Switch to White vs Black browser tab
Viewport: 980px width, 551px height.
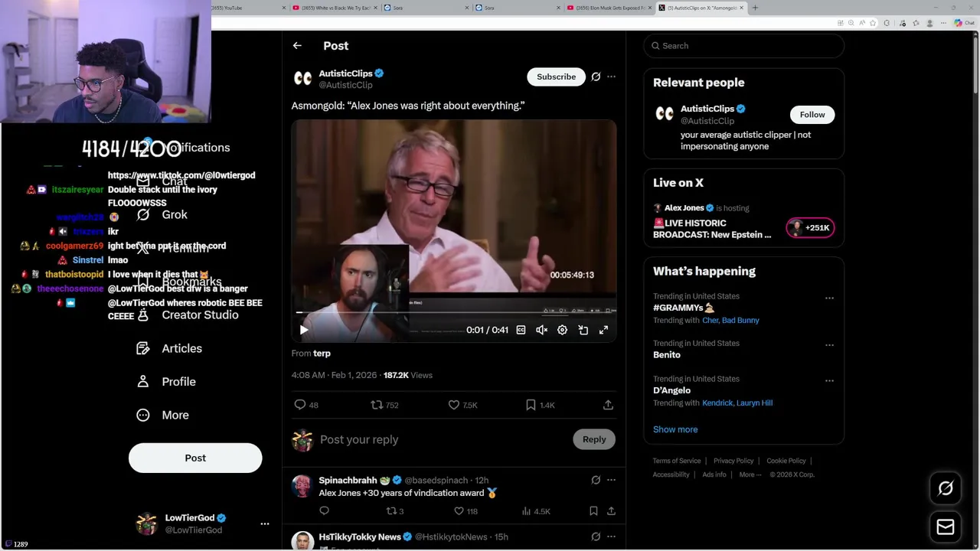point(334,8)
